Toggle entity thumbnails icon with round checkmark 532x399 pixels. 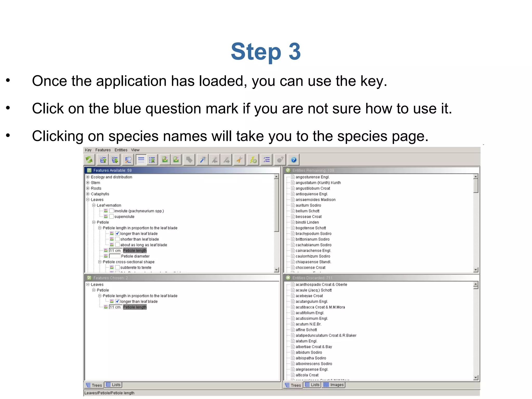(176, 160)
